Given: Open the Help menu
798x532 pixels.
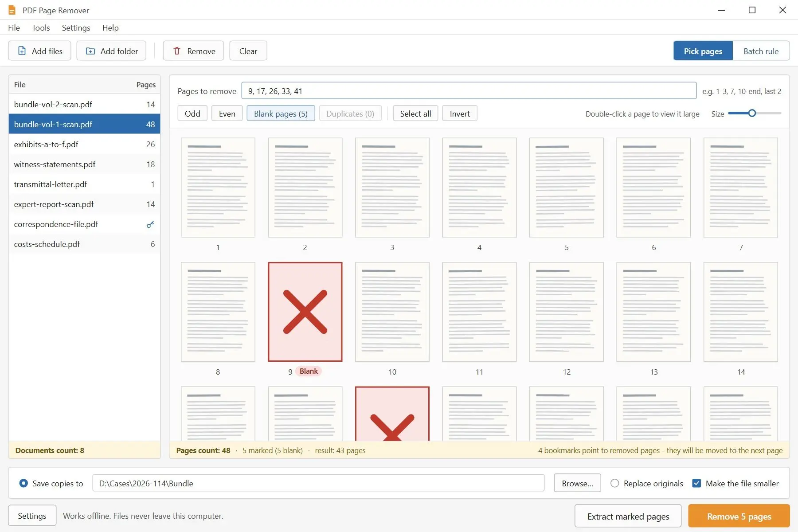Looking at the screenshot, I should click(110, 27).
